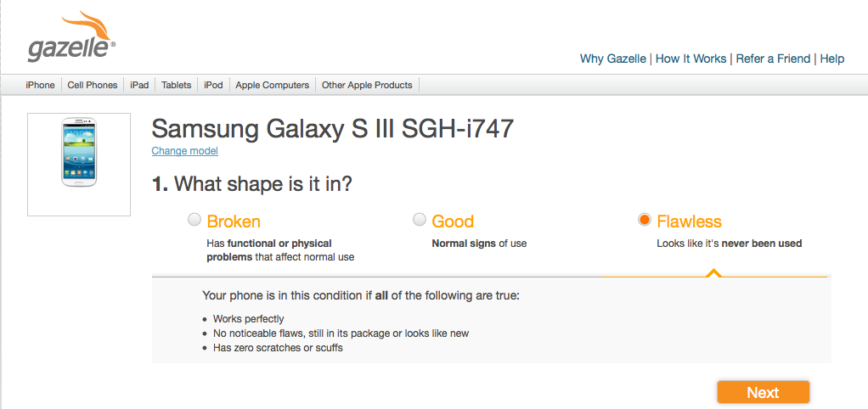Open the Help link
The height and width of the screenshot is (409, 868).
coord(832,59)
